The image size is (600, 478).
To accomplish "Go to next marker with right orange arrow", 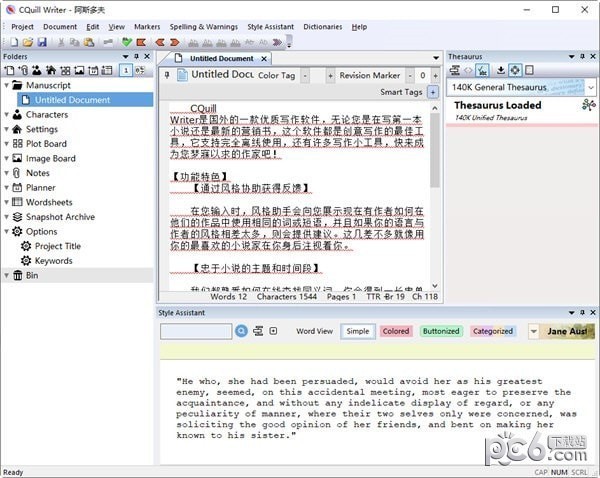I will (x=174, y=42).
